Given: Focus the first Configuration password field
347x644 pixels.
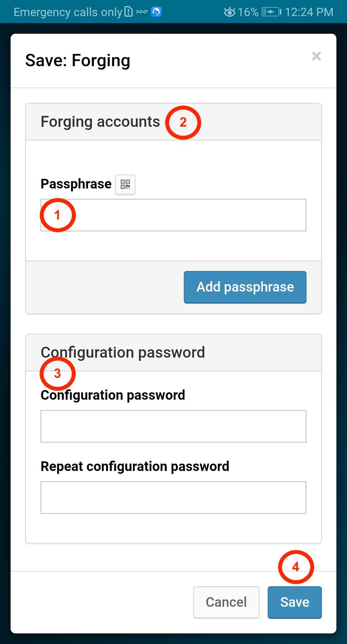Looking at the screenshot, I should pos(173,426).
